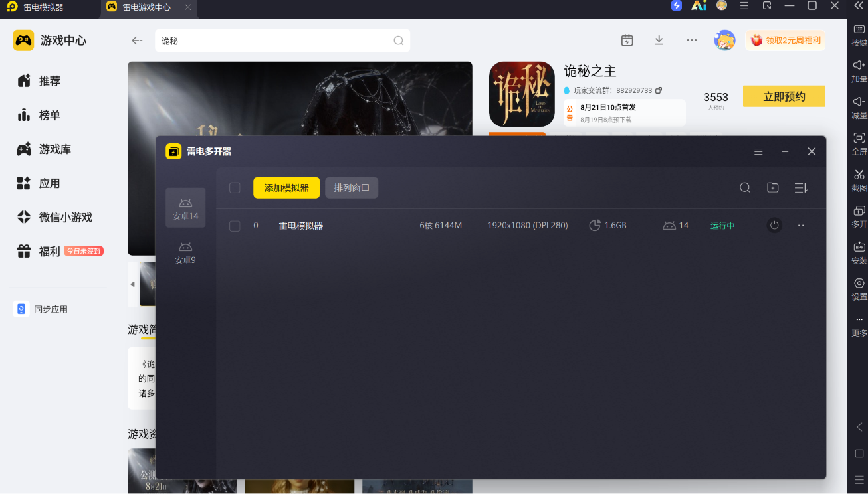This screenshot has height=494, width=868.
Task: Claim the 领取2元周福利 reward
Action: tap(786, 41)
